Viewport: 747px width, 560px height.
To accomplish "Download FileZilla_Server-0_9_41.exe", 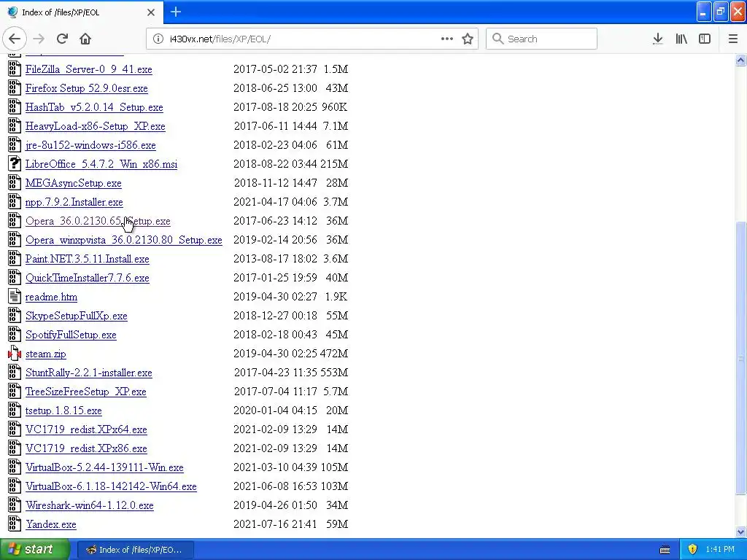I will coord(88,69).
